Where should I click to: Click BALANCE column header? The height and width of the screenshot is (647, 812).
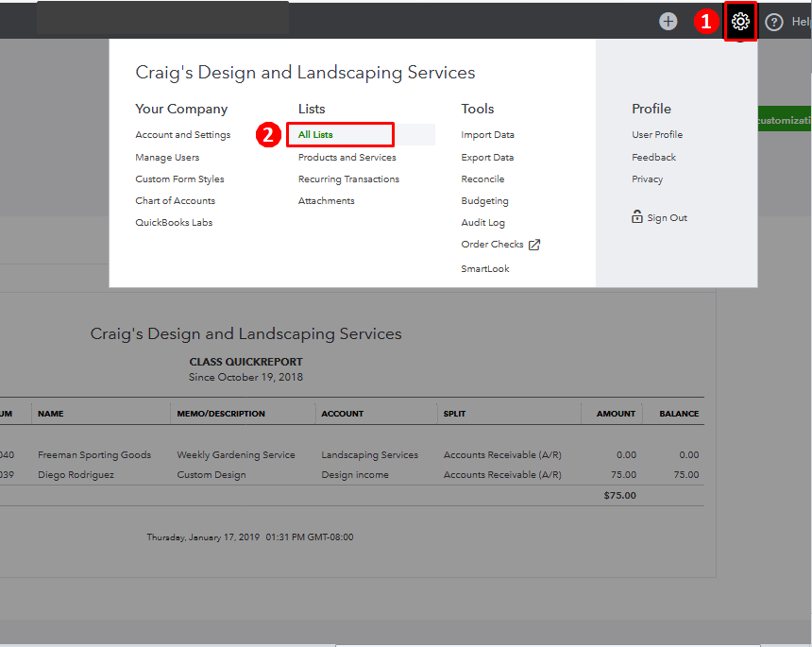(679, 414)
